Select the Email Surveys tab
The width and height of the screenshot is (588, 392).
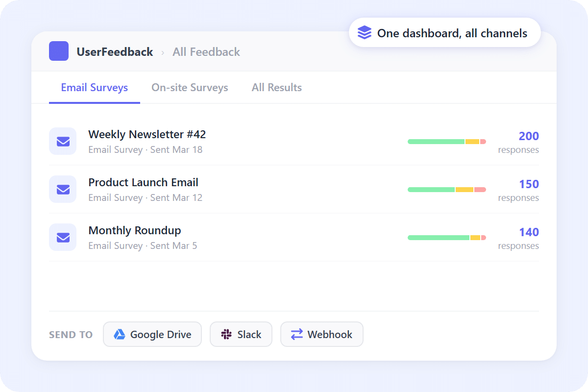(x=94, y=87)
